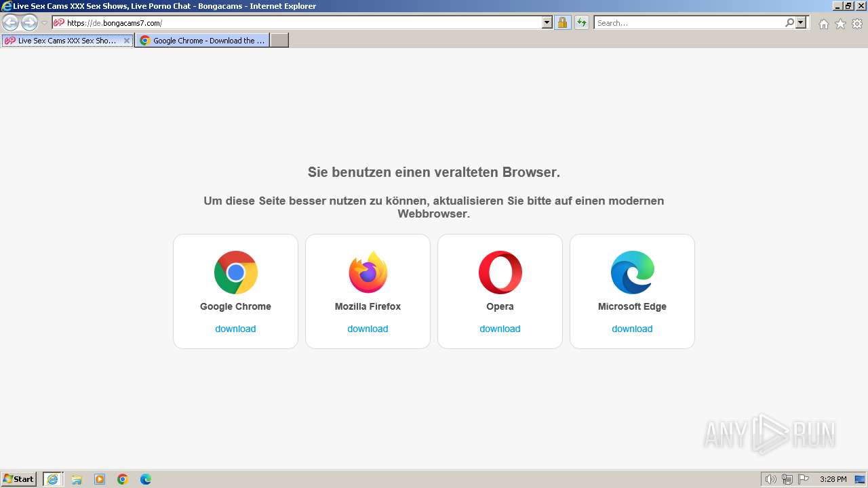Image resolution: width=868 pixels, height=488 pixels.
Task: Click the 'Mozilla Firefox' card title
Action: (x=368, y=306)
